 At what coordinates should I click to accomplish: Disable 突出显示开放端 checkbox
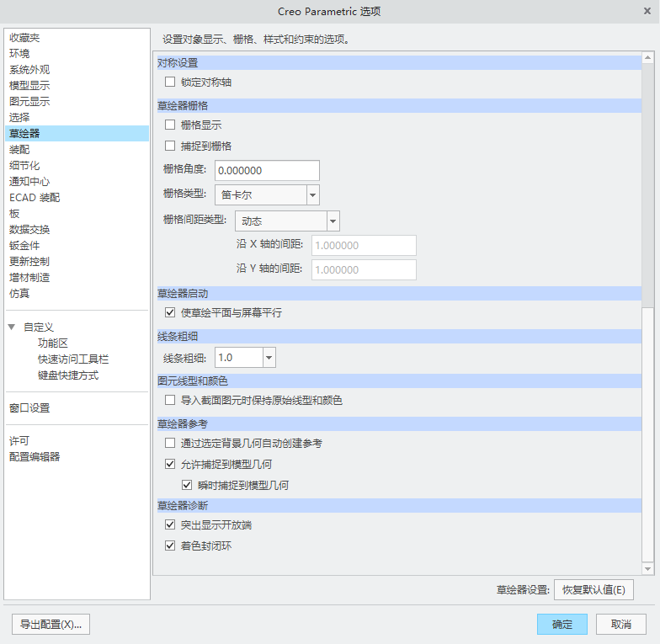tap(170, 524)
